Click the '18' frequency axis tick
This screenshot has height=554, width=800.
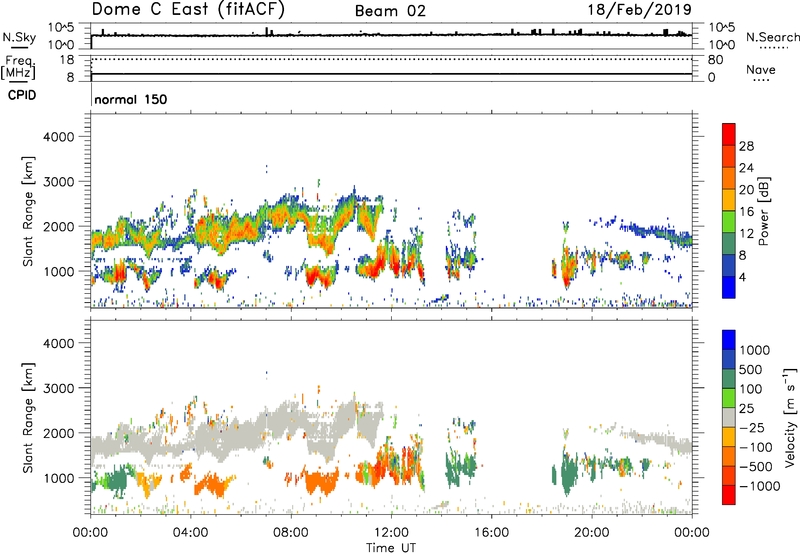(x=67, y=60)
